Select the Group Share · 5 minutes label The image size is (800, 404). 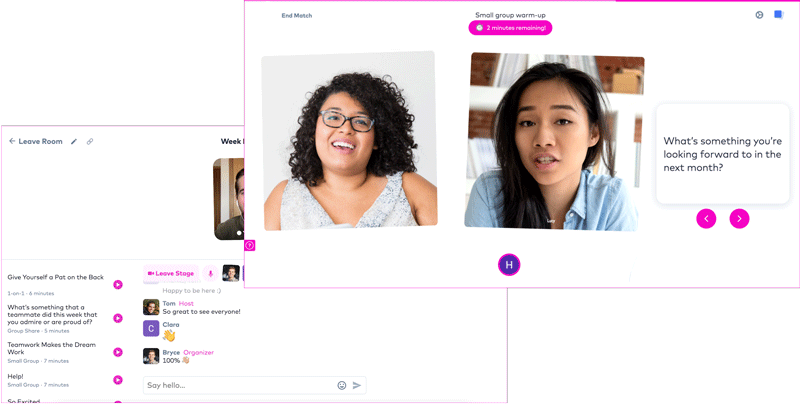pos(38,331)
